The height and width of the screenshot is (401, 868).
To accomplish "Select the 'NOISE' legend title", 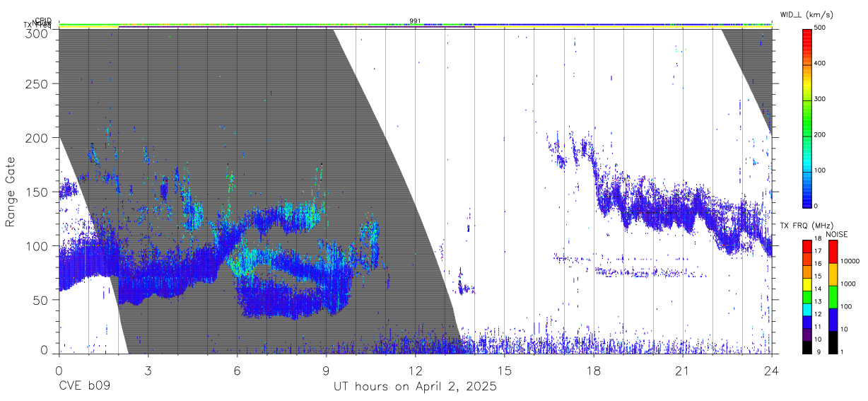I will pos(836,235).
